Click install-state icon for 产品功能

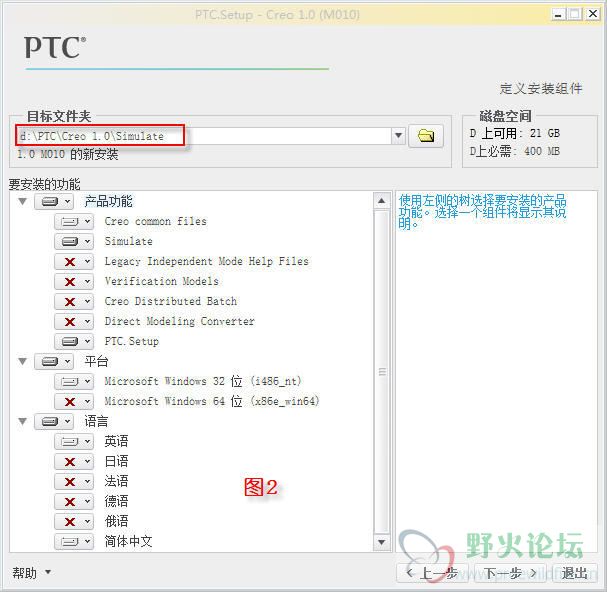tap(50, 202)
